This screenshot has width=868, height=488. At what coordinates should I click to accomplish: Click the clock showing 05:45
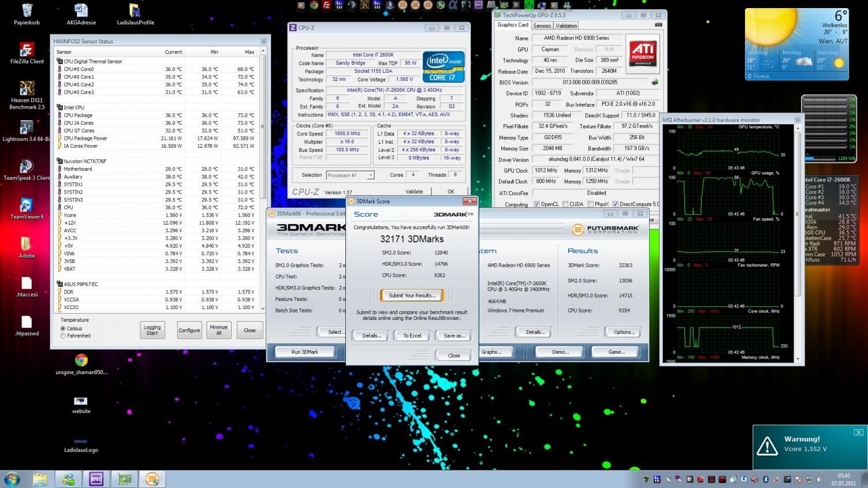(843, 476)
